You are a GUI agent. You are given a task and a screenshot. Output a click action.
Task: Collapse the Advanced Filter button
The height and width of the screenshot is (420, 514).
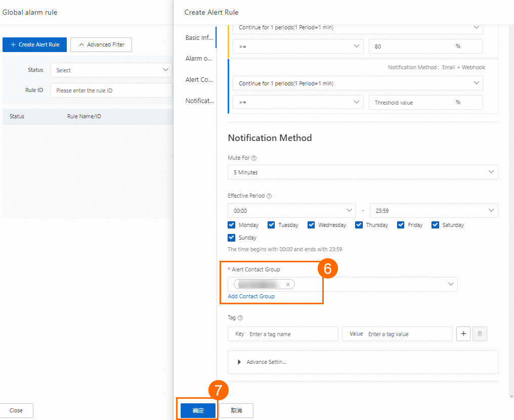[x=101, y=44]
